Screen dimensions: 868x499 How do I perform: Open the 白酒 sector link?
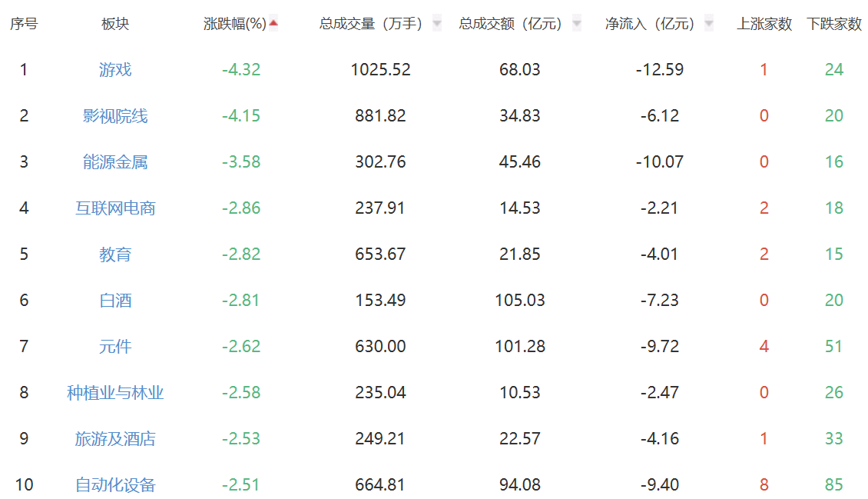coord(115,301)
